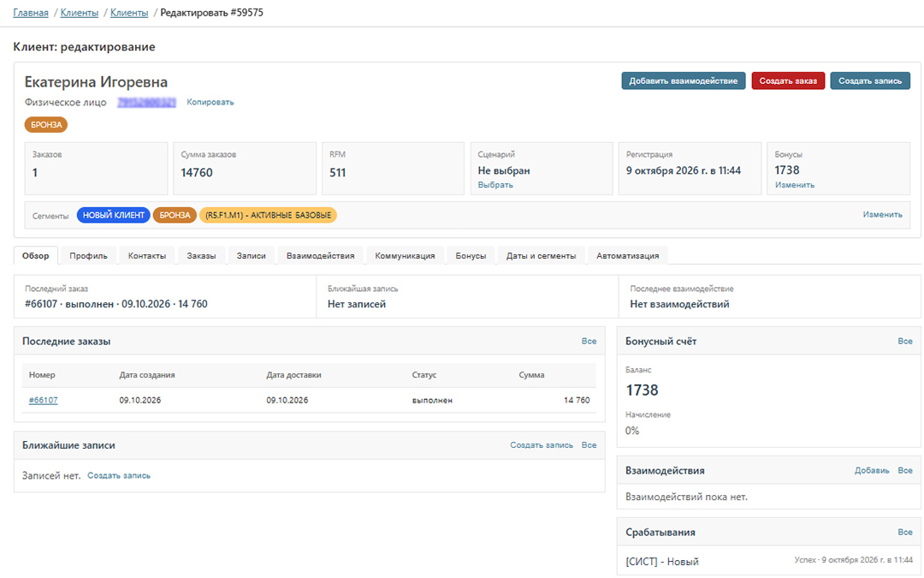
Task: Click the 'выполнен' status cell
Action: click(432, 400)
